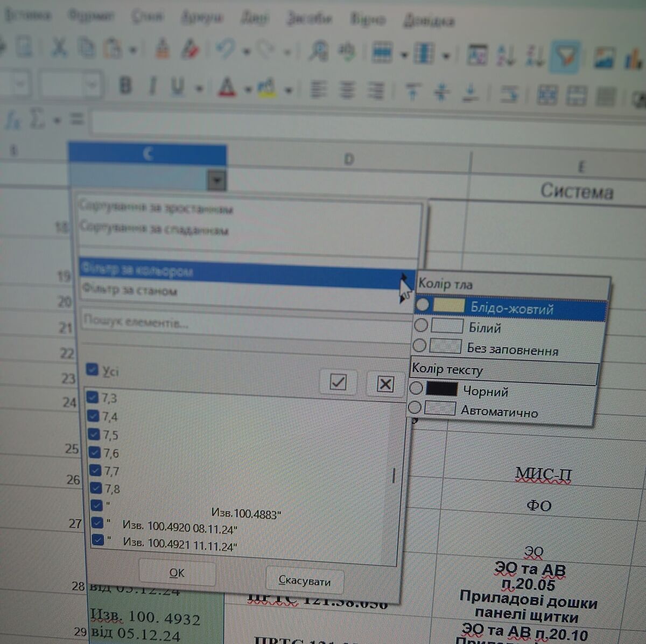Open the Undo history dropdown arrow
The height and width of the screenshot is (644, 646).
click(247, 52)
